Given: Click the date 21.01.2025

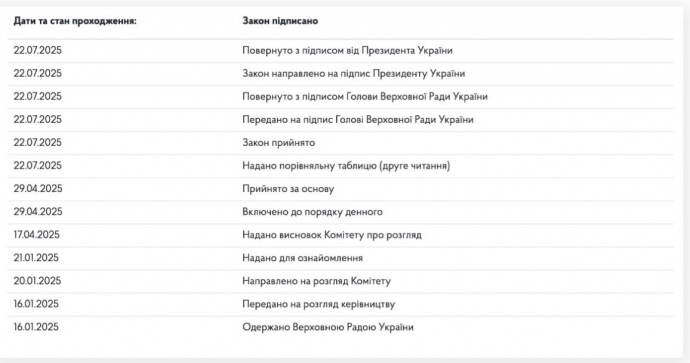Looking at the screenshot, I should (36, 258).
